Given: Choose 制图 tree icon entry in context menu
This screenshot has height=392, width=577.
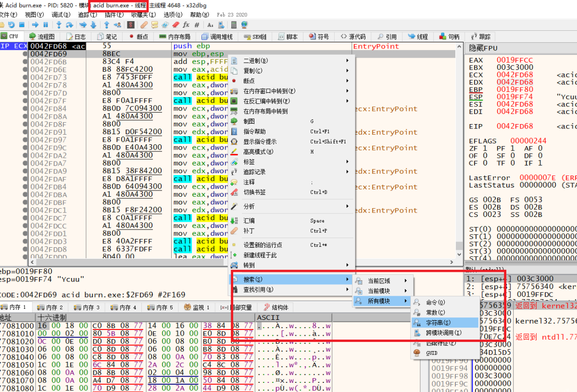Looking at the screenshot, I should tap(291, 121).
